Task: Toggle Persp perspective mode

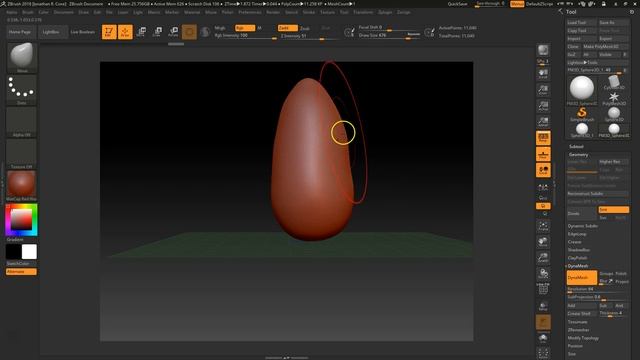Action: (x=543, y=138)
